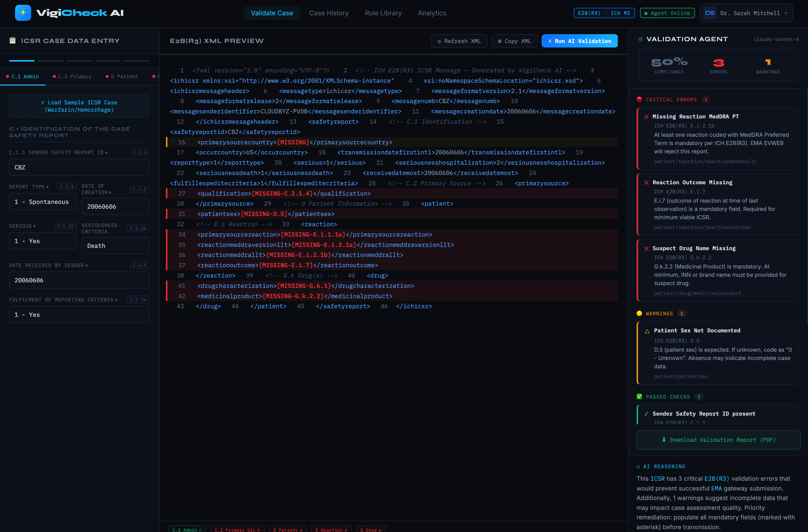The width and height of the screenshot is (808, 532).
Task: Click the VigiCheck AI lightning logo icon
Action: tap(23, 13)
